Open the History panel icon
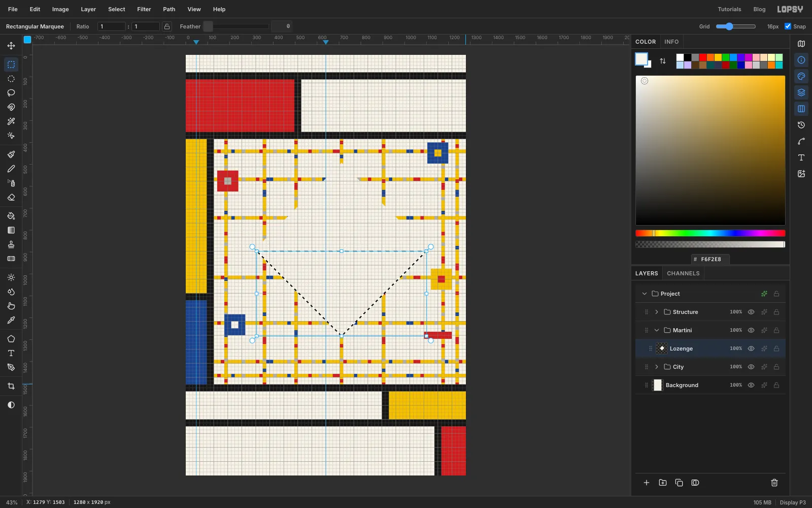812x508 pixels. pos(801,125)
